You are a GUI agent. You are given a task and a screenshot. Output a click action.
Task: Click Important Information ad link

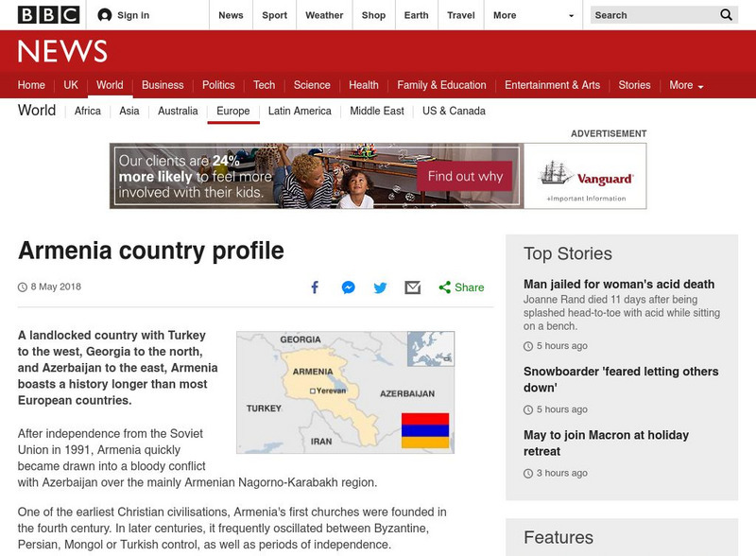pyautogui.click(x=586, y=199)
